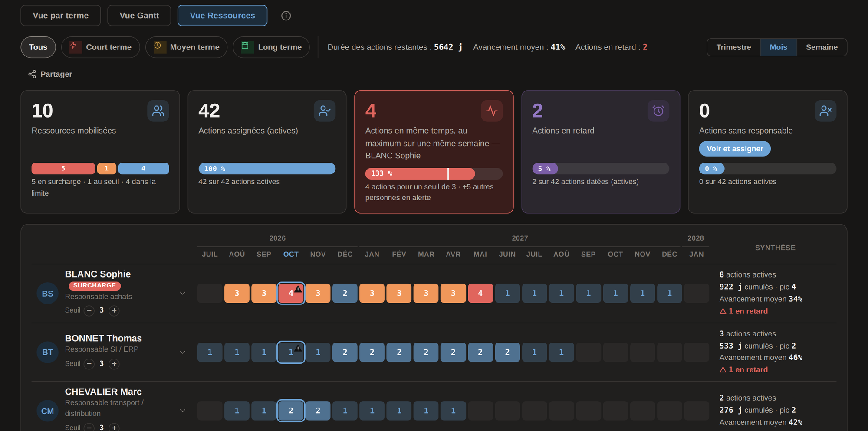Click BLANC Sophie's '1 en retard' alert
Image resolution: width=868 pixels, height=431 pixels.
pyautogui.click(x=744, y=311)
